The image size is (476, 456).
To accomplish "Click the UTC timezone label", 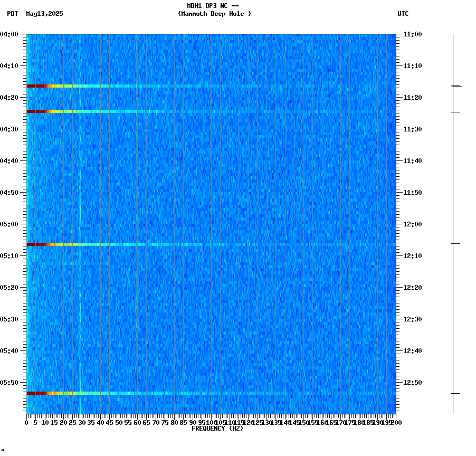I will click(404, 14).
